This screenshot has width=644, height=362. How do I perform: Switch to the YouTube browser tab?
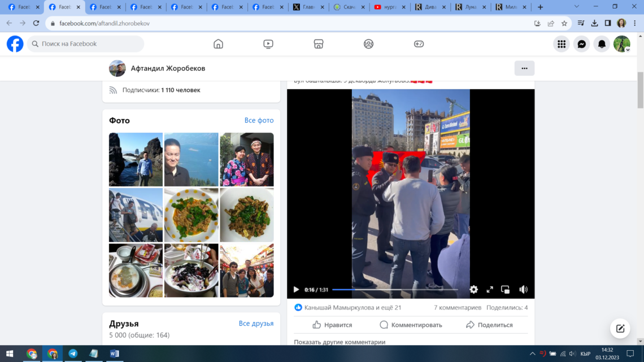(390, 7)
